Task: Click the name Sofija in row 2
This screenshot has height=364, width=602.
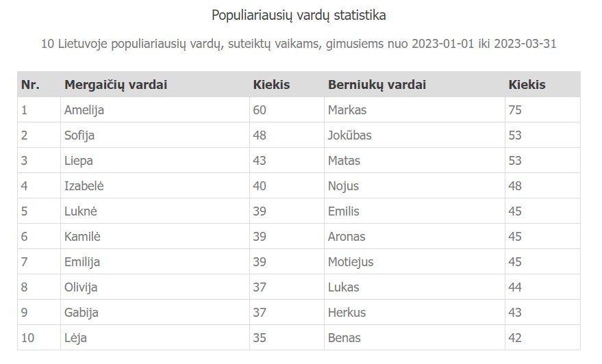Action: 79,135
